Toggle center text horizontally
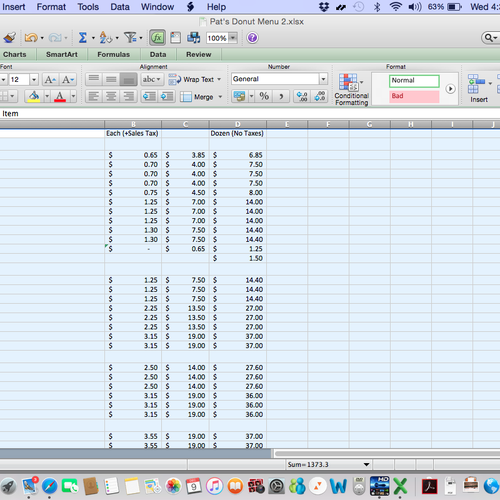This screenshot has height=500, width=500. point(111,97)
